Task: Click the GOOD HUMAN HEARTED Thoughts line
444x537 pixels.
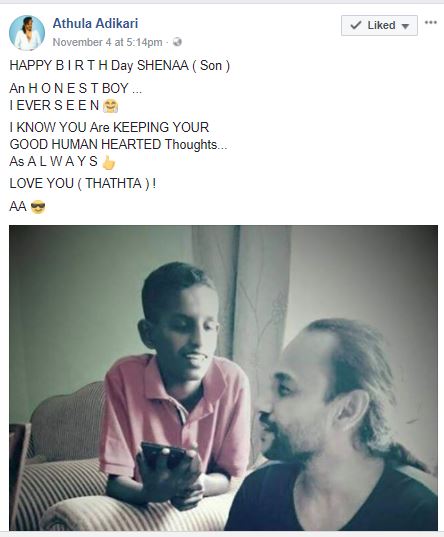Action: point(118,144)
